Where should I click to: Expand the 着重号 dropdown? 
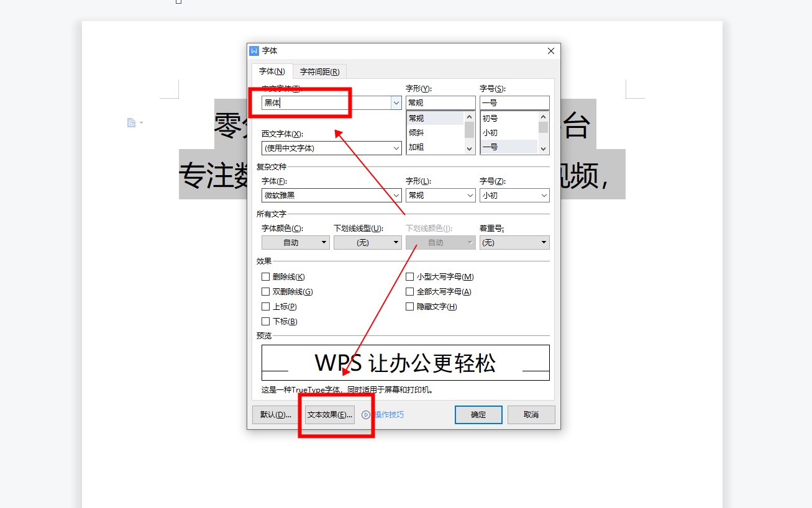[514, 243]
